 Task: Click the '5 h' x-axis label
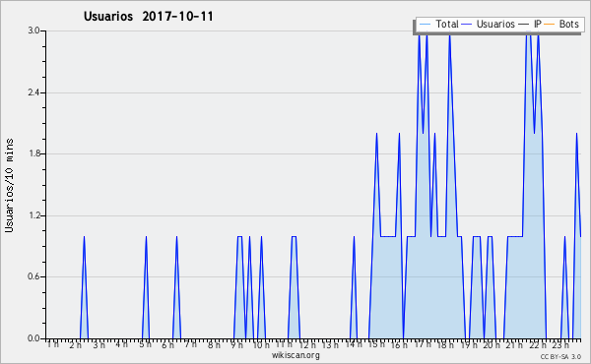[145, 344]
